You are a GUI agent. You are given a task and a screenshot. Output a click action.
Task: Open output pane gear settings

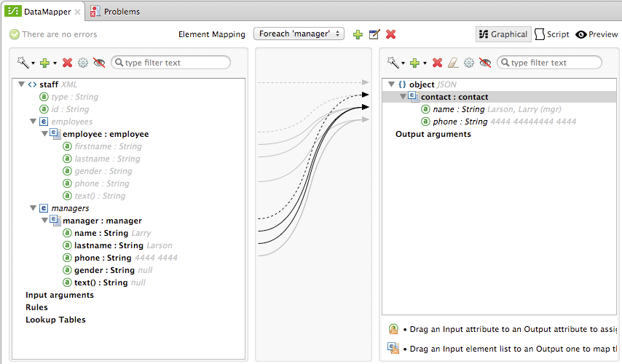[469, 63]
